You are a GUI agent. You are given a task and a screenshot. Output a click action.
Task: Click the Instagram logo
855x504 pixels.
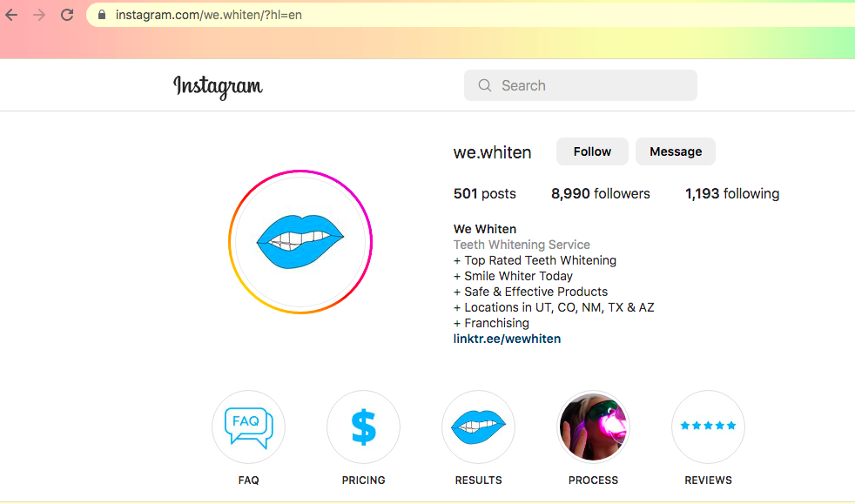click(x=218, y=86)
